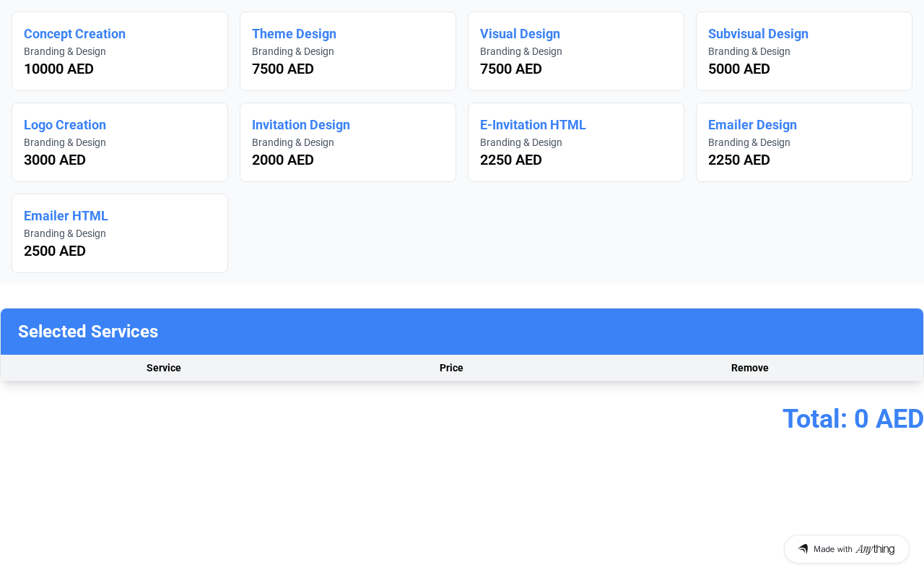Click the Visual Design service card

(x=576, y=51)
